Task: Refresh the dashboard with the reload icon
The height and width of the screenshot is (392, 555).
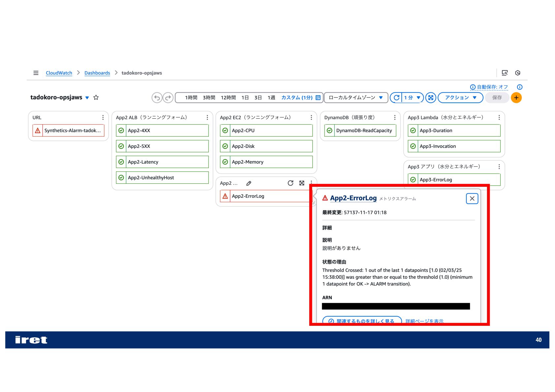Action: (396, 98)
